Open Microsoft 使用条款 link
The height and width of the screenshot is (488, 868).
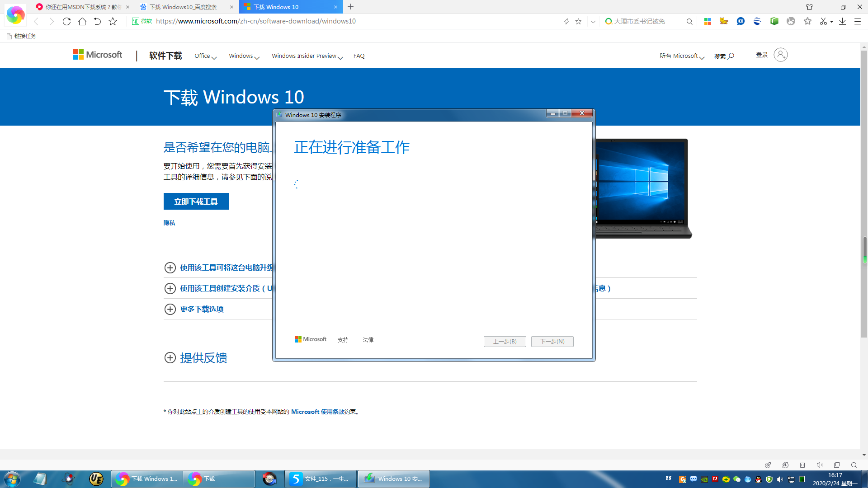coord(317,412)
